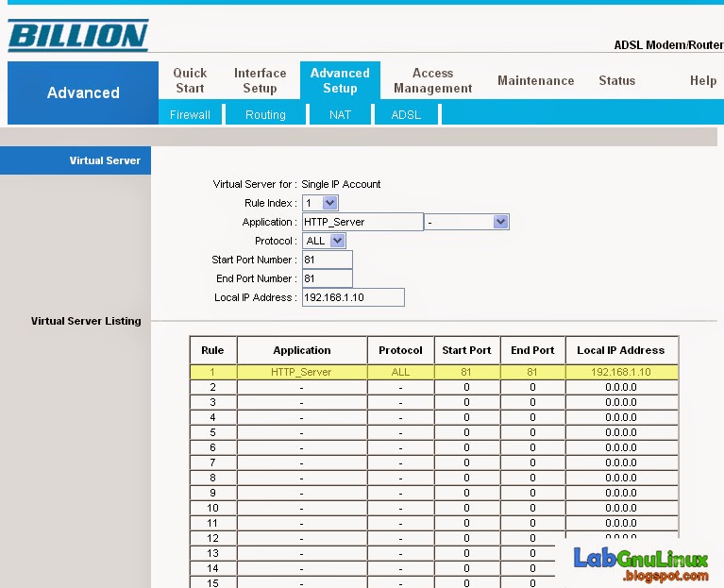Click the ADSL Modem/Router title text

click(x=668, y=44)
